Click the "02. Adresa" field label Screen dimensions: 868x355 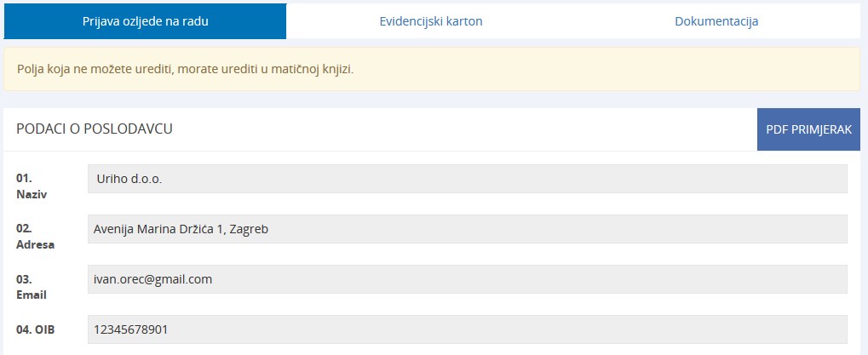point(35,237)
